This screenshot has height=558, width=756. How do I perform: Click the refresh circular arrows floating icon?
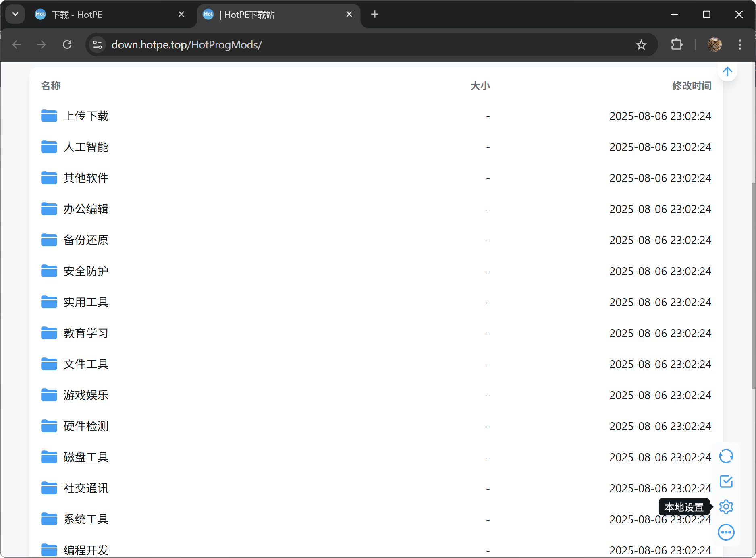point(726,456)
